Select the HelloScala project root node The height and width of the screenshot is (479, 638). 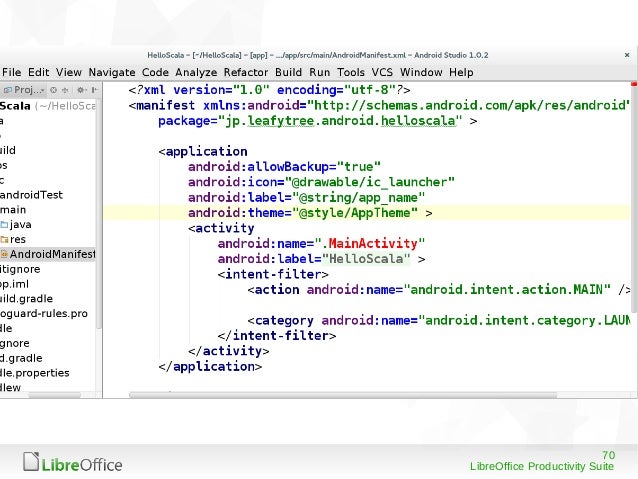click(x=48, y=106)
